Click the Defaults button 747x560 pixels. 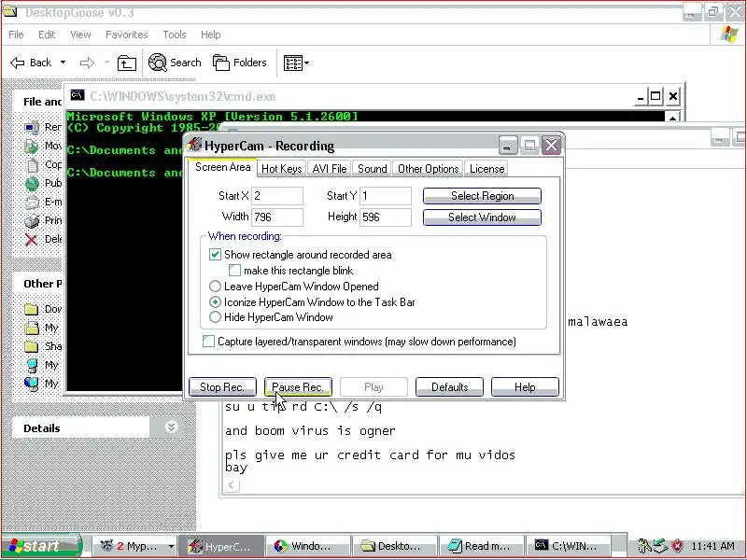(x=449, y=387)
